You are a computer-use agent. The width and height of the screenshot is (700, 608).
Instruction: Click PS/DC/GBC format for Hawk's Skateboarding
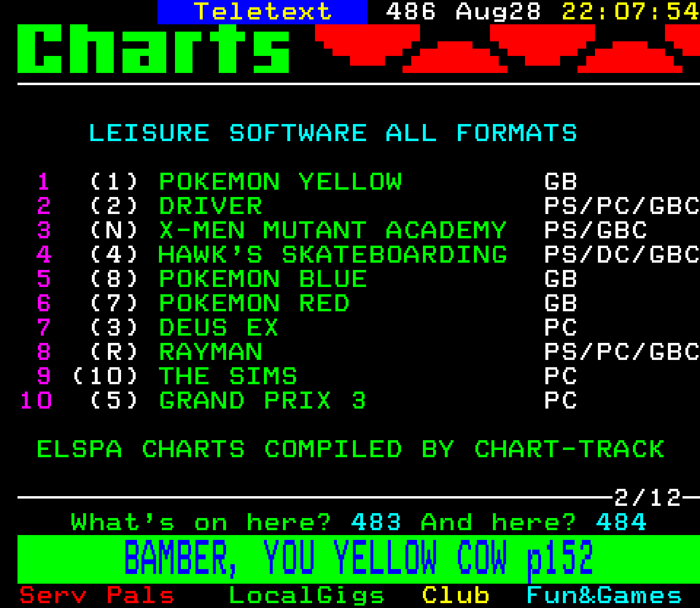622,255
